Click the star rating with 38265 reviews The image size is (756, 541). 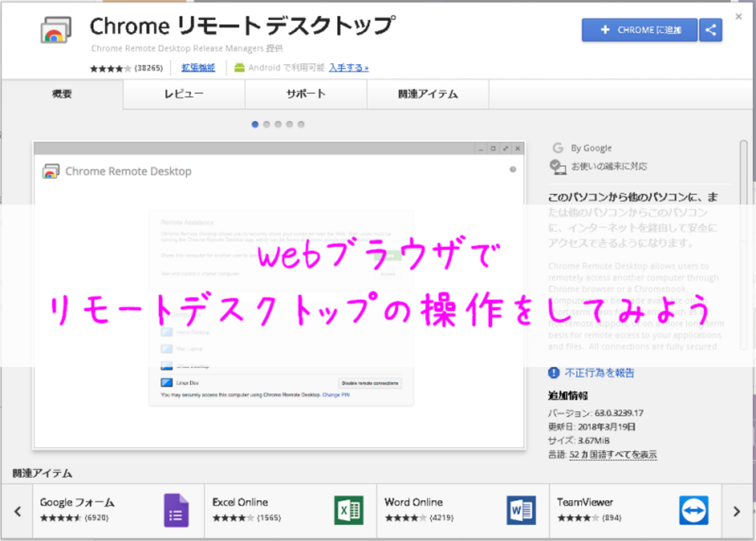coord(126,68)
